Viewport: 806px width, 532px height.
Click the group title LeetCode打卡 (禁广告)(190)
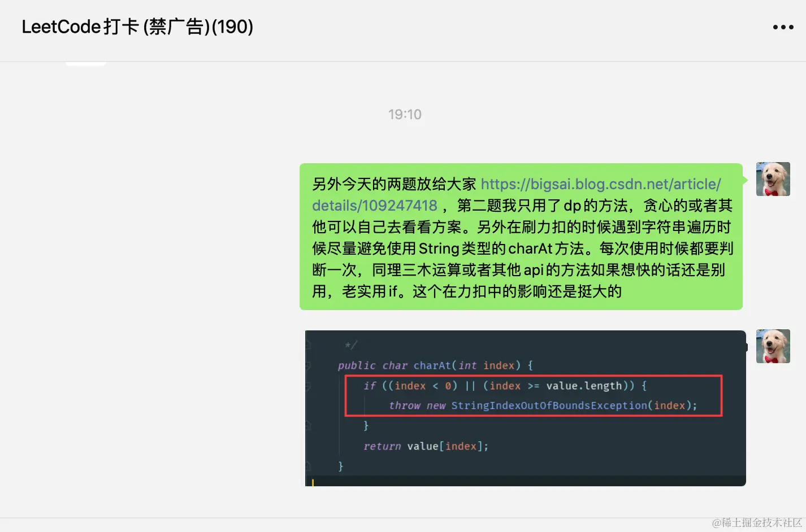pyautogui.click(x=137, y=27)
